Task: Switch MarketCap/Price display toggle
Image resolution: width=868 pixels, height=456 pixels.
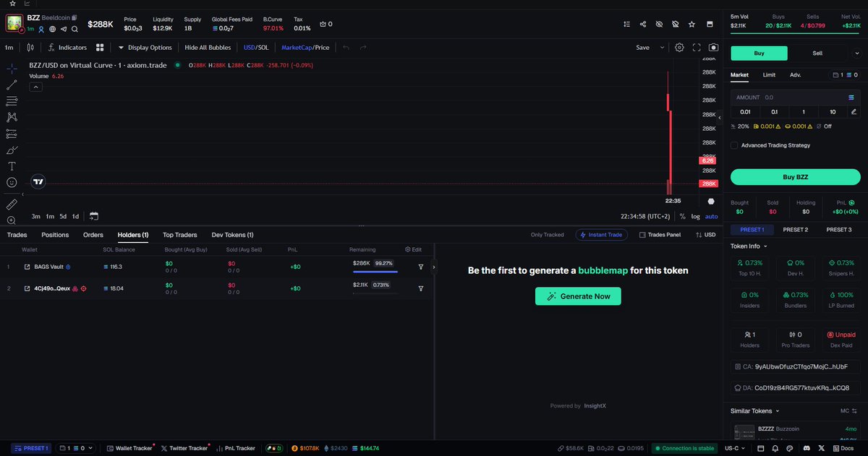Action: pyautogui.click(x=305, y=48)
